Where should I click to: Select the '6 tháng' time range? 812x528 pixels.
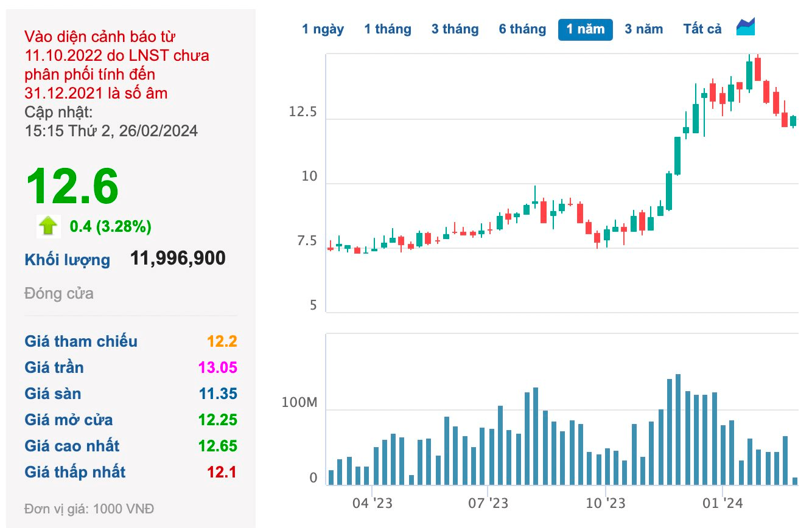tap(522, 29)
